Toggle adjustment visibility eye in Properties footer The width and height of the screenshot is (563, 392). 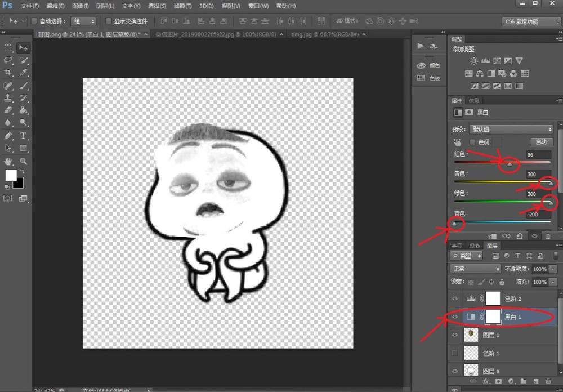[535, 236]
